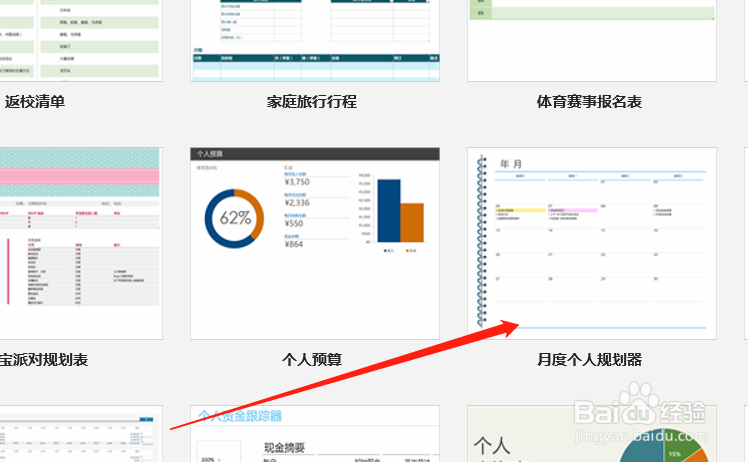Click the 体育赛事报名表 title label
The width and height of the screenshot is (748, 462).
click(x=589, y=102)
